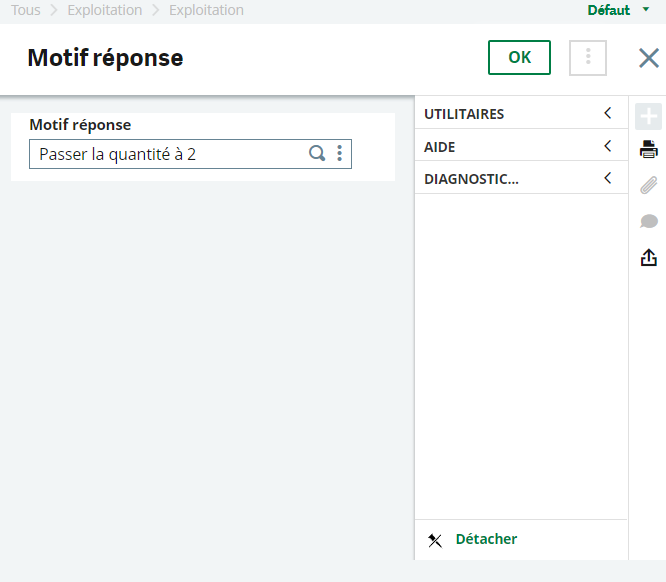Click the share/export icon in the sidebar
Screen dimensions: 666x582
click(x=648, y=257)
